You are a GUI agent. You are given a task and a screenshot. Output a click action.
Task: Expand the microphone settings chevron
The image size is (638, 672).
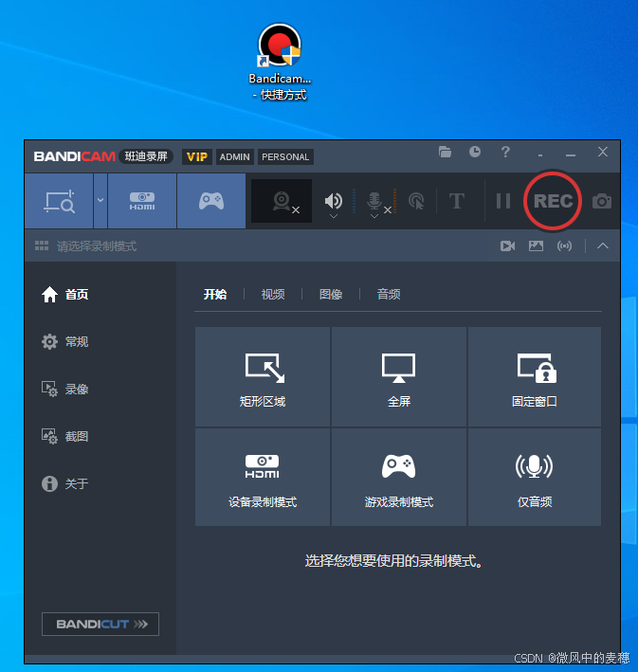[374, 216]
